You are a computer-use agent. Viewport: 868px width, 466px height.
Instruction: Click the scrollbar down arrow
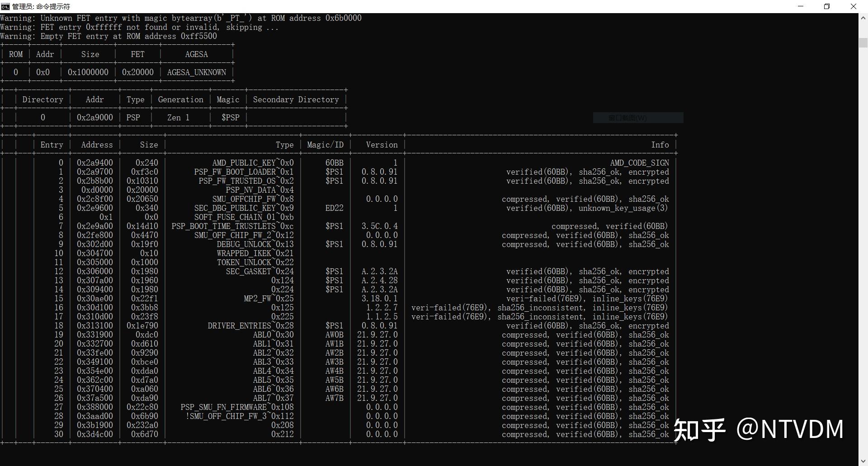point(863,461)
